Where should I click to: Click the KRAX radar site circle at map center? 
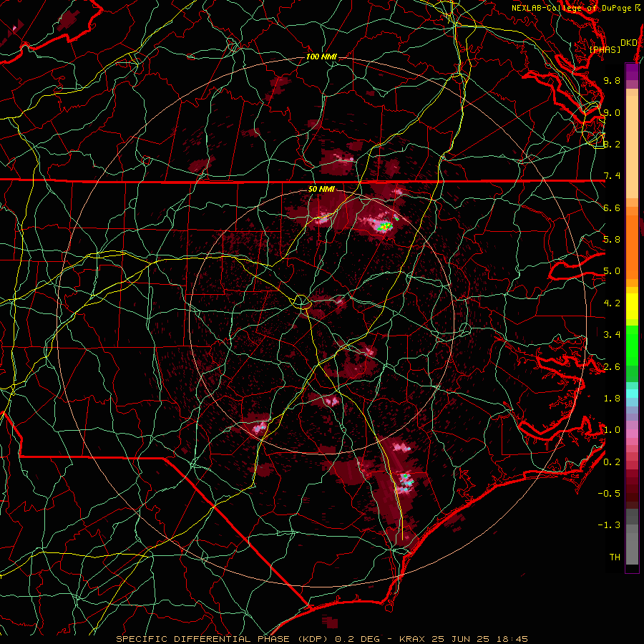tap(301, 302)
